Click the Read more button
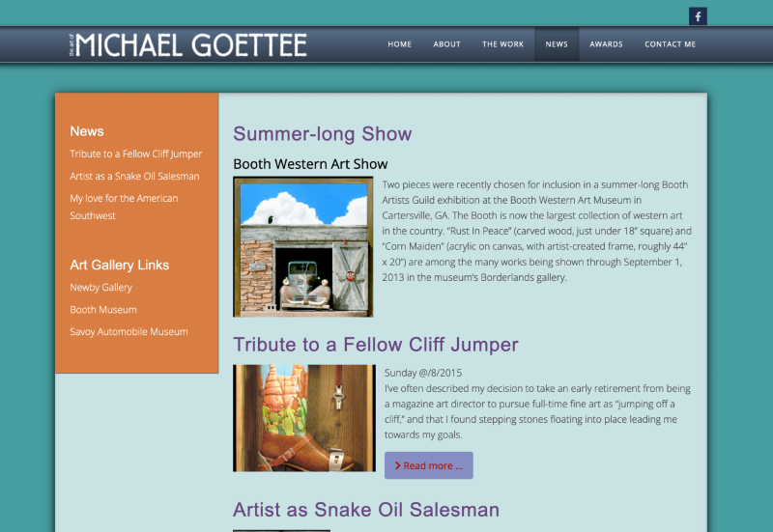 tap(428, 465)
